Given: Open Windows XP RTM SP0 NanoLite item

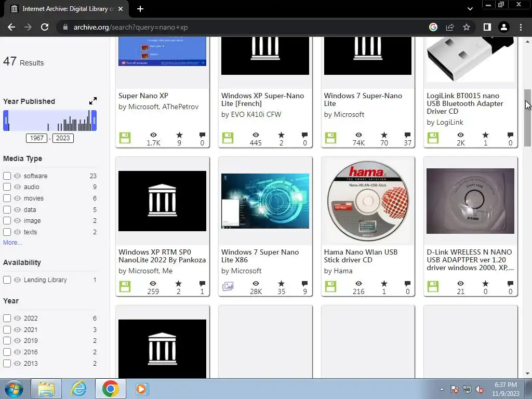Looking at the screenshot, I should point(162,256).
